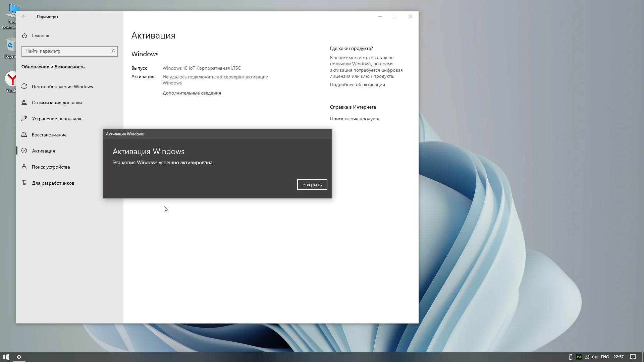Open the Windows Start menu
This screenshot has height=362, width=644.
click(x=6, y=357)
